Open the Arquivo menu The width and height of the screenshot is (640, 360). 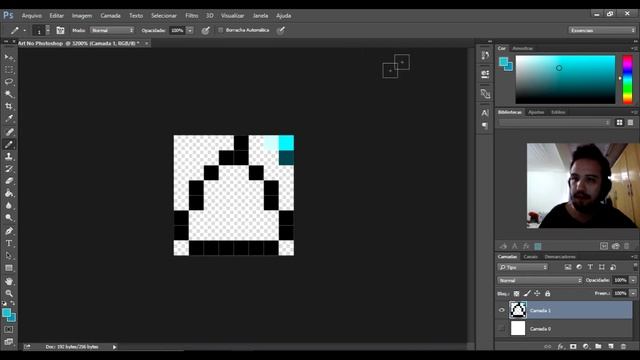(31, 16)
